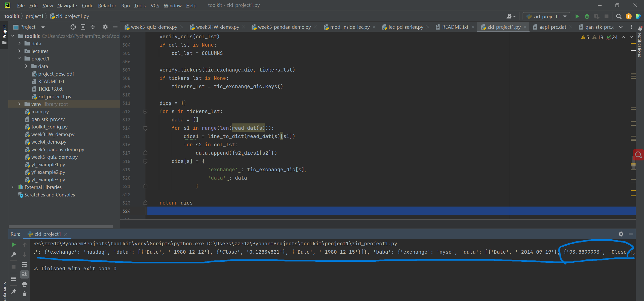
Task: Jump to previous highlighted error arrow
Action: [623, 37]
